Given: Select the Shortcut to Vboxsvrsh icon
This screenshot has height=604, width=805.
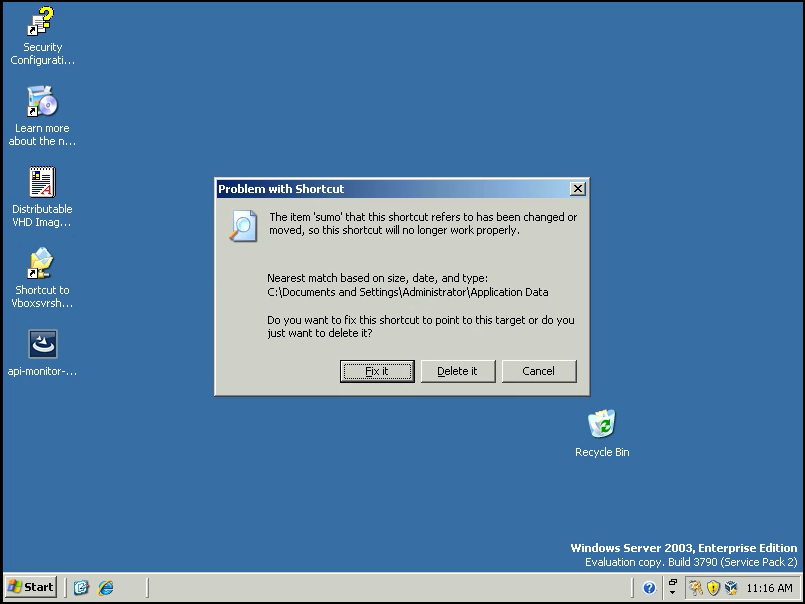Looking at the screenshot, I should (x=42, y=265).
